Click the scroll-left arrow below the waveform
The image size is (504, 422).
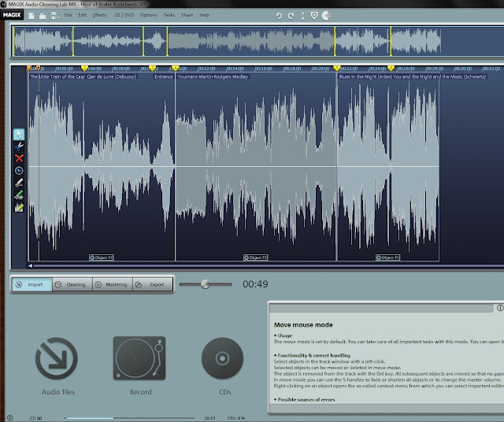30,266
